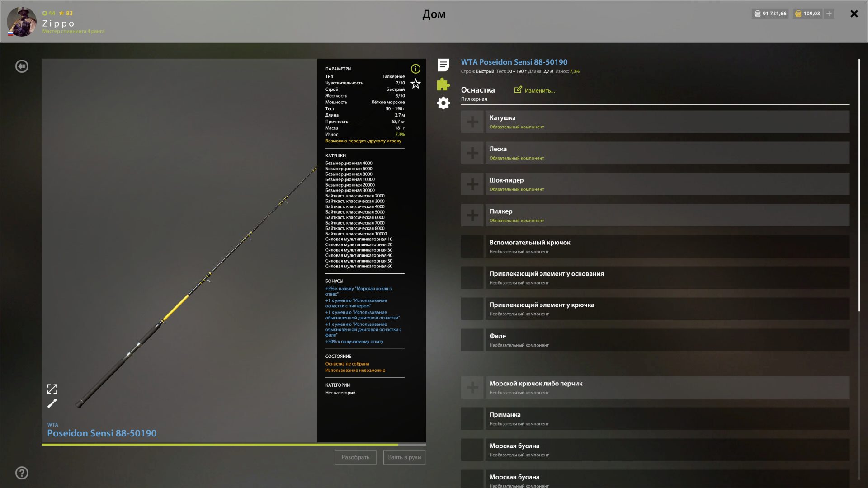Click the Силовая мультипликаторная 60 reel entry

(359, 266)
